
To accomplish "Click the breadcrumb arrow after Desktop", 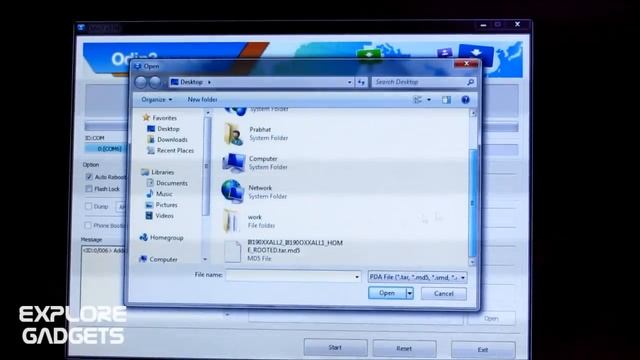I will click(209, 82).
